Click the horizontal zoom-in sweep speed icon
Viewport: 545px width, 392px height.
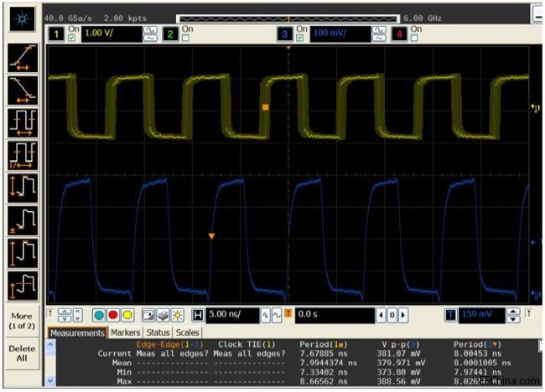coord(277,315)
